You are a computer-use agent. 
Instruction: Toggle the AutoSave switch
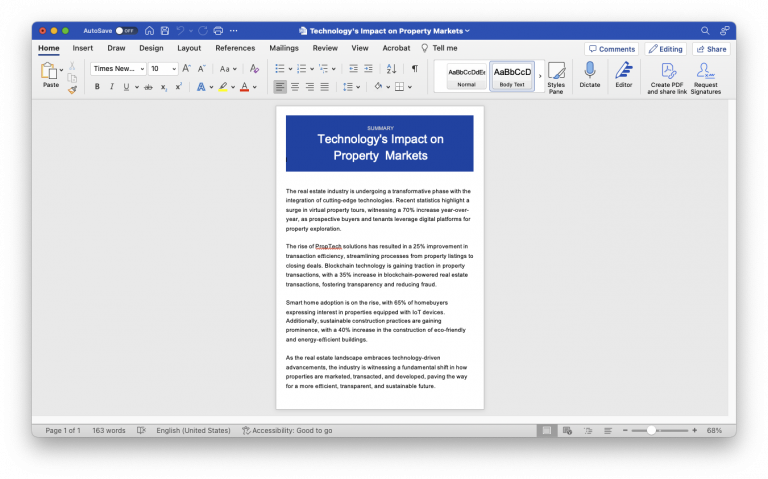click(126, 31)
